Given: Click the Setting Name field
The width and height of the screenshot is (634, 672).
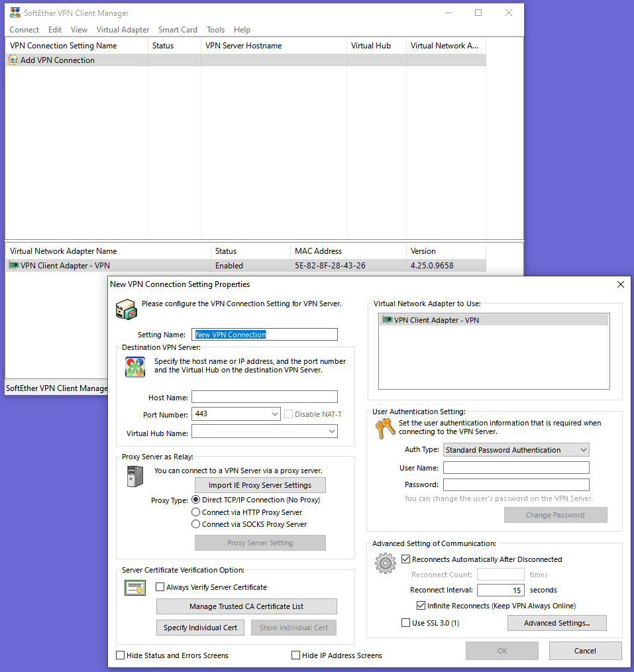Looking at the screenshot, I should pos(264,334).
